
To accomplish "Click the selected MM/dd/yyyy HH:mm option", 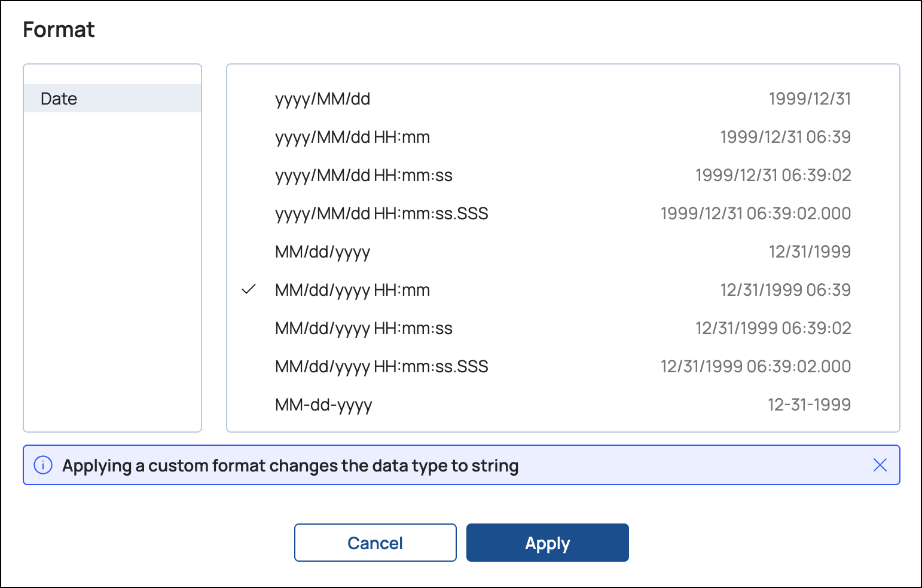I will 352,290.
